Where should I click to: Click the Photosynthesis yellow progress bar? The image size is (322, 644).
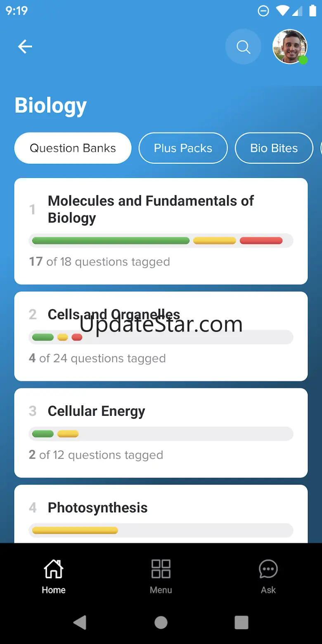tap(75, 530)
